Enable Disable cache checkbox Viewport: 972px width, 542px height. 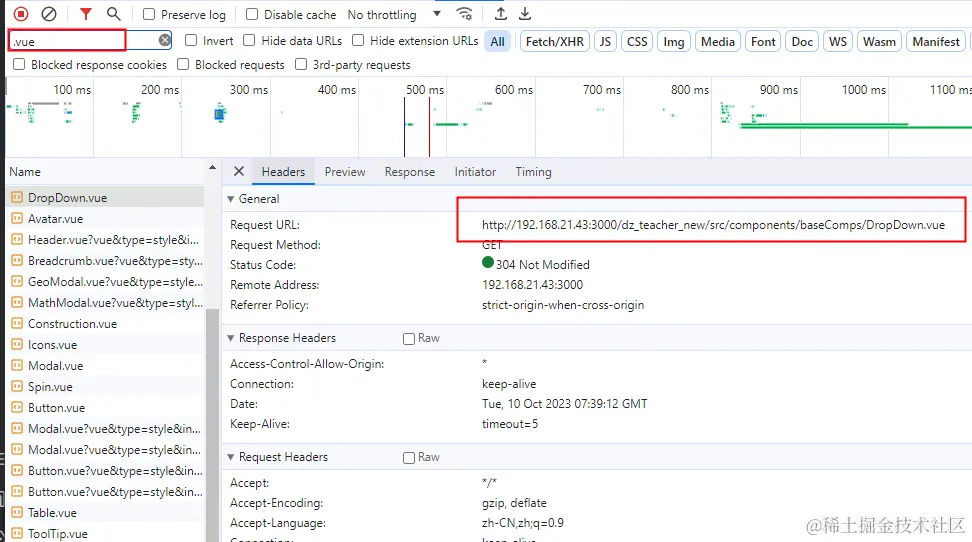click(x=252, y=14)
